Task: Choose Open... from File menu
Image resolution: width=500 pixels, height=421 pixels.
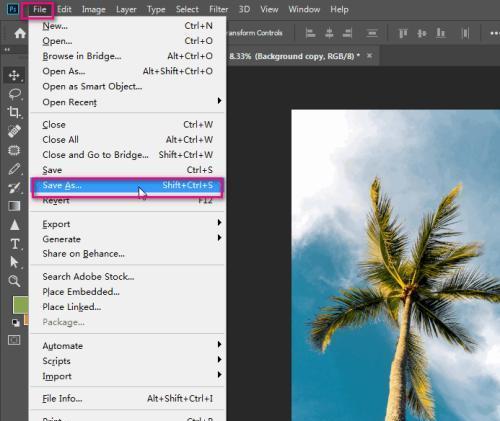Action: 128,41
